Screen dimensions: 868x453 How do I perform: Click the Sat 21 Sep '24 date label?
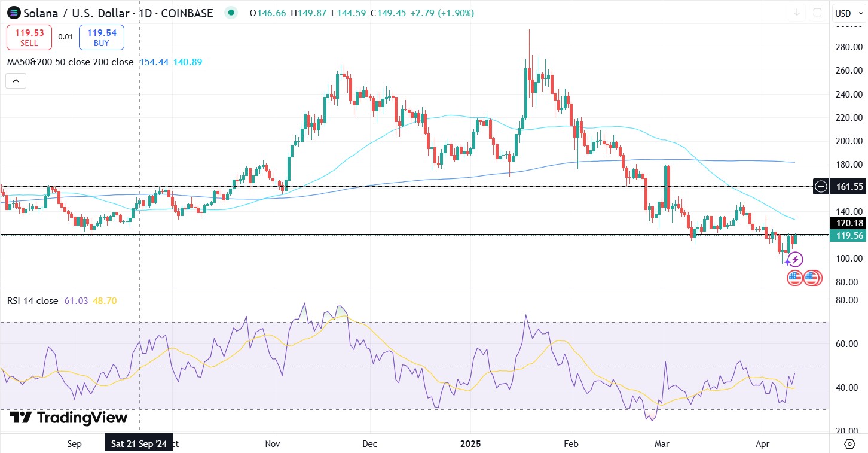click(139, 443)
